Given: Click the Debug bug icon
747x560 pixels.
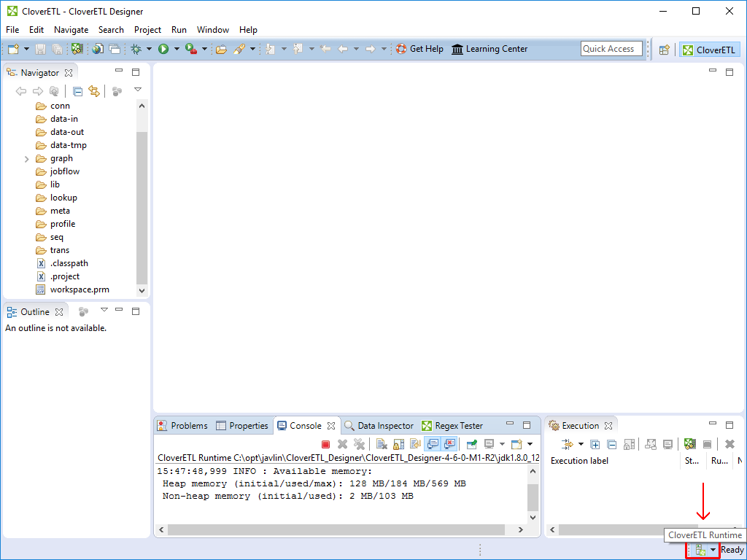Looking at the screenshot, I should click(136, 49).
